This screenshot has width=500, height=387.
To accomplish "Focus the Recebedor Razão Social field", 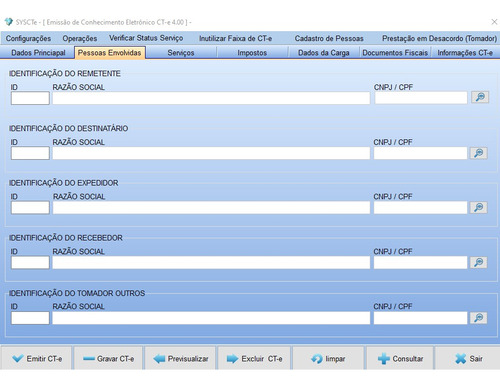I will tap(211, 263).
